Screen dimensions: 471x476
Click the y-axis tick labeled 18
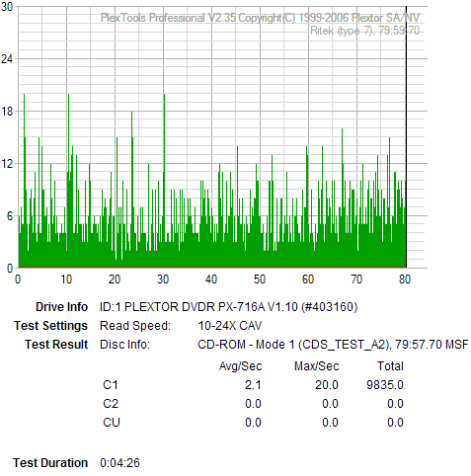7,112
